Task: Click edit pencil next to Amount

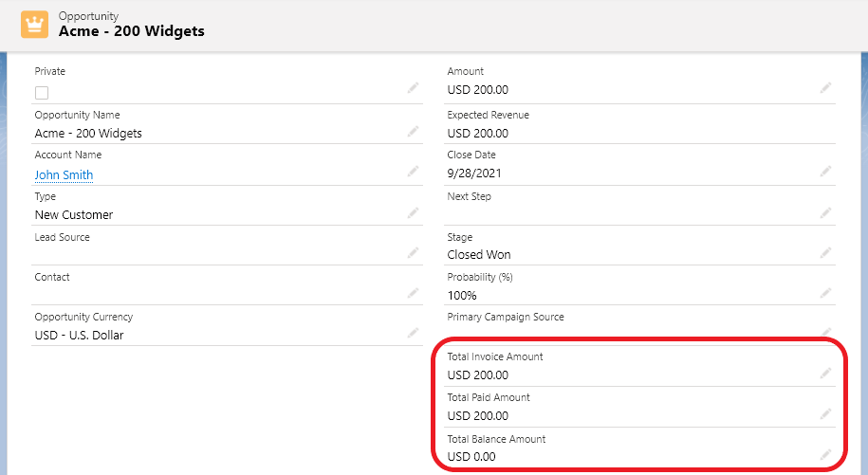Action: pyautogui.click(x=826, y=87)
